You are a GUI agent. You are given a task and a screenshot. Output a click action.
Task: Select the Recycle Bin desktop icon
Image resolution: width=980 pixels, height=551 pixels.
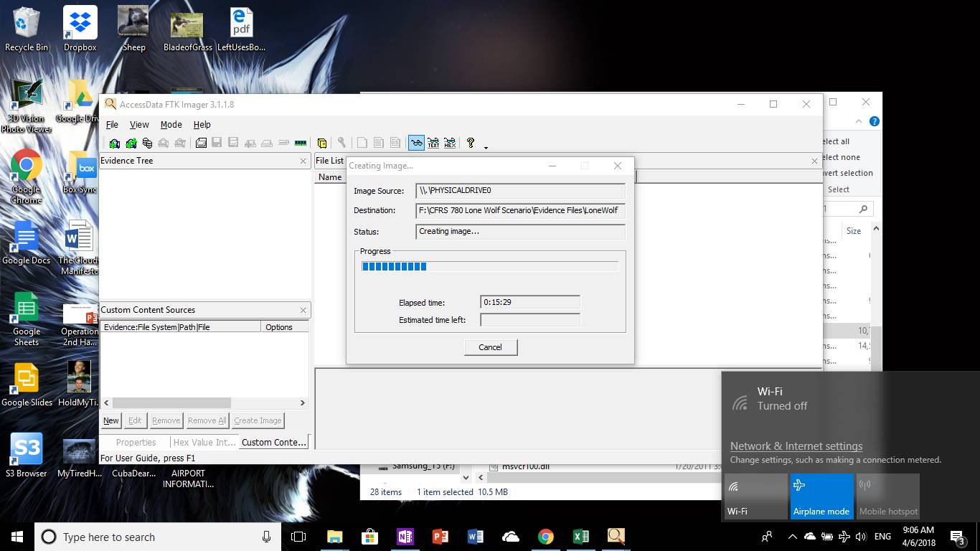coord(27,29)
